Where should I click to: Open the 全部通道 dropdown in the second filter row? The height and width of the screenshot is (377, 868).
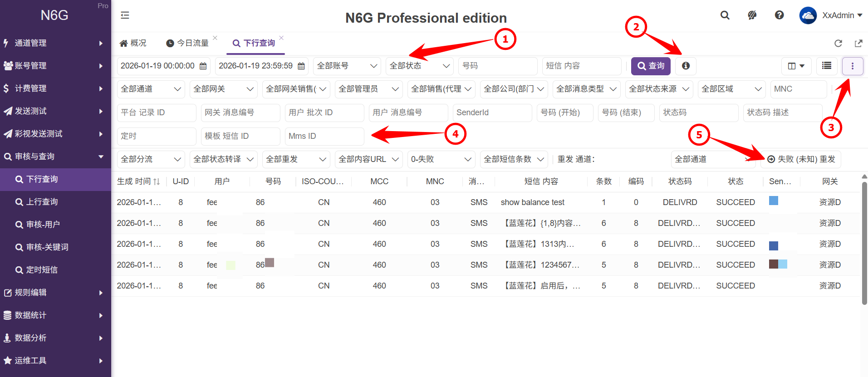point(151,89)
